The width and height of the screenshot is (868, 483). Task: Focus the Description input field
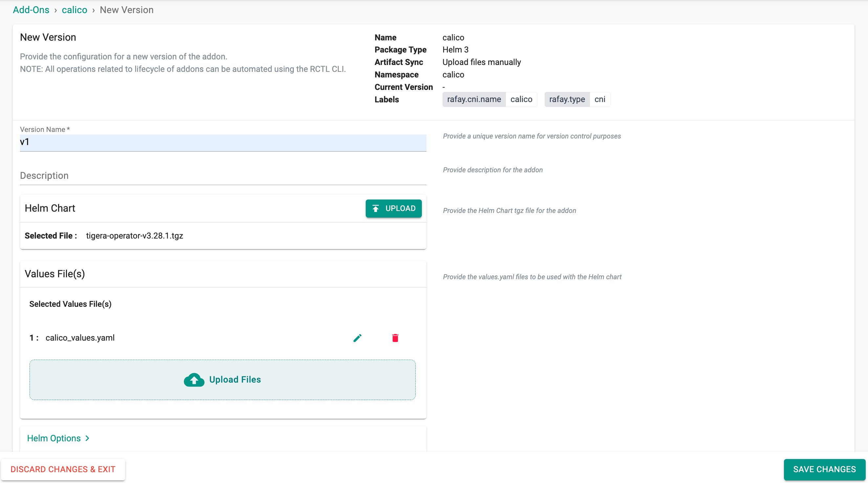(x=223, y=176)
